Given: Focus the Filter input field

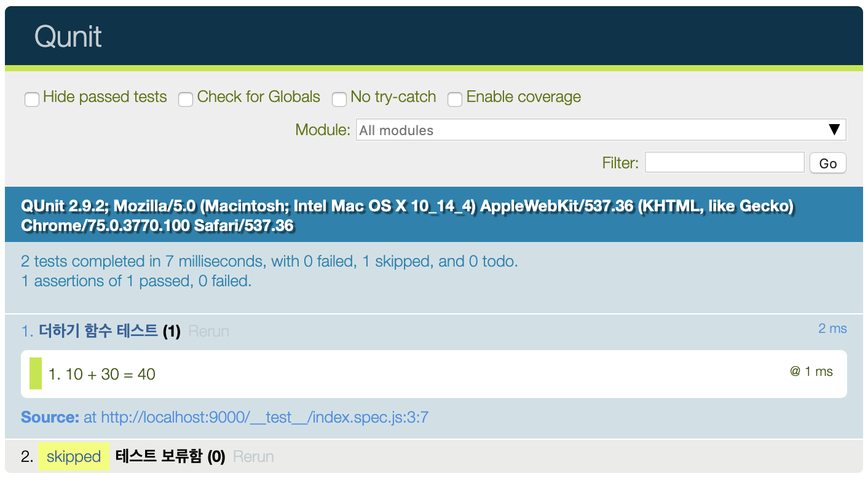Looking at the screenshot, I should tap(724, 163).
